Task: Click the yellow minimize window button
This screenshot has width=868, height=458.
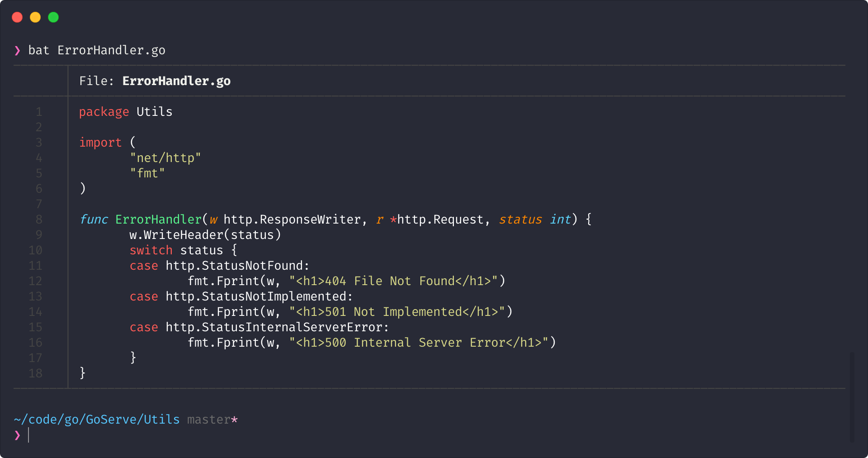Action: point(35,17)
